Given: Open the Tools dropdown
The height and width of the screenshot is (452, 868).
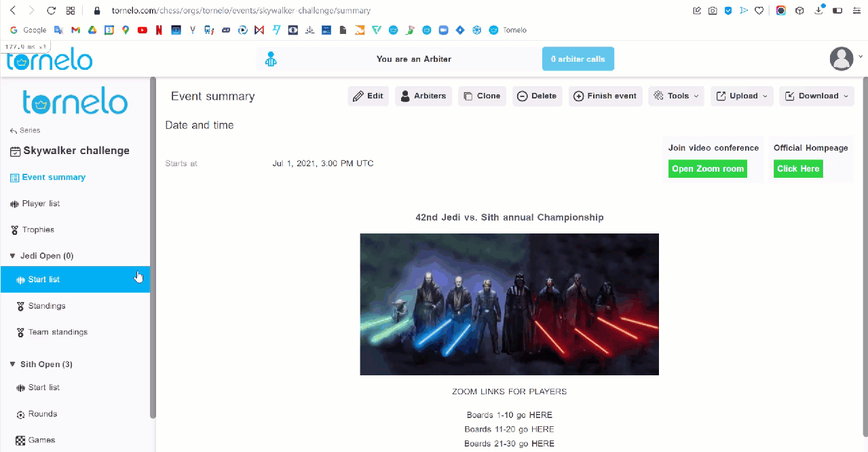Looking at the screenshot, I should tap(676, 96).
